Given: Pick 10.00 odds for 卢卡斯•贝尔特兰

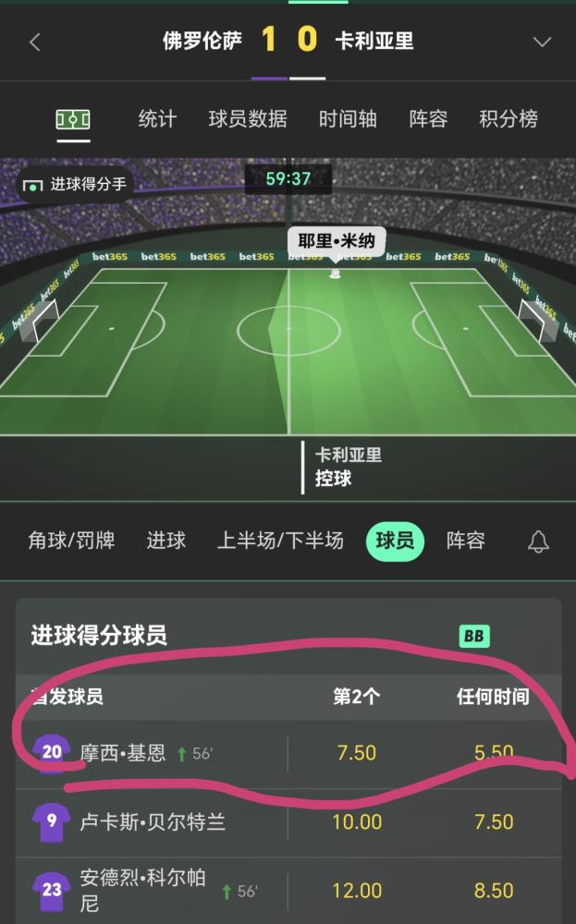Looking at the screenshot, I should click(x=357, y=822).
